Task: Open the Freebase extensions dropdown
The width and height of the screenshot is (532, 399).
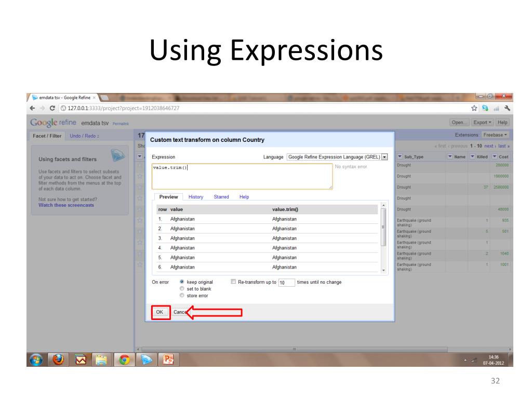Action: (x=495, y=135)
